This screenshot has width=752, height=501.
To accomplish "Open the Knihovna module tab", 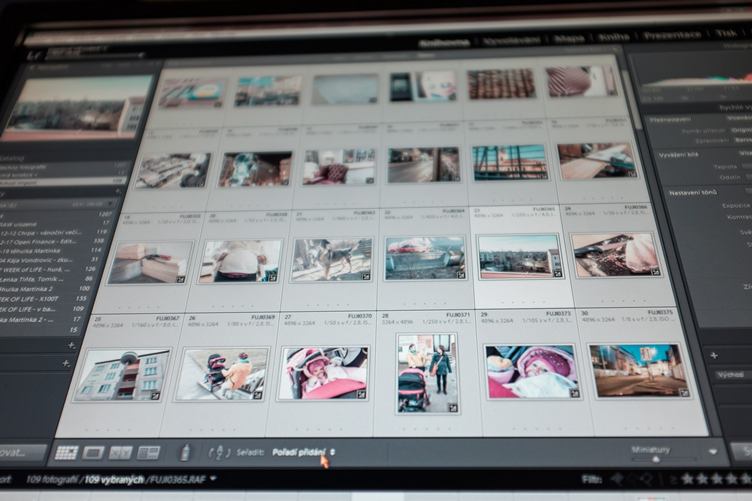I will 444,43.
